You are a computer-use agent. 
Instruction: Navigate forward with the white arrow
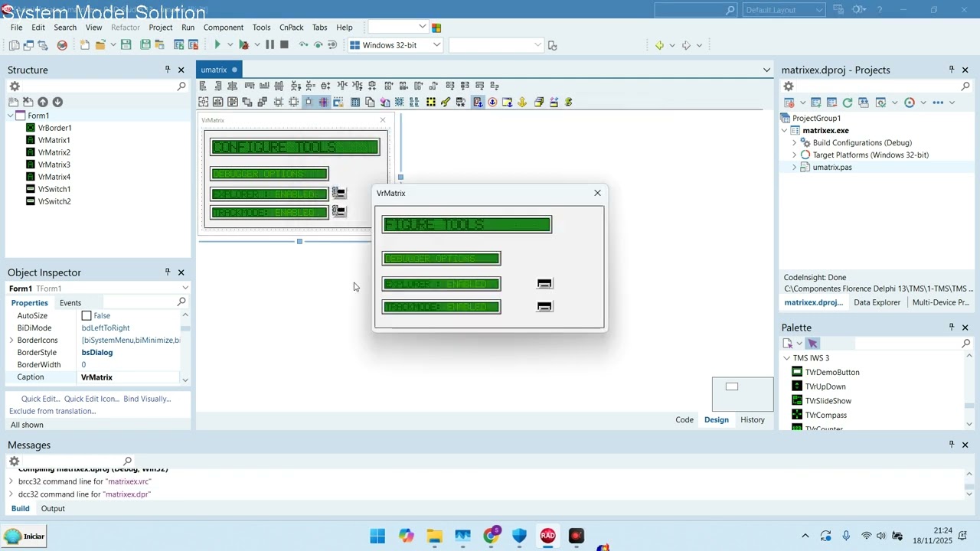(x=686, y=45)
